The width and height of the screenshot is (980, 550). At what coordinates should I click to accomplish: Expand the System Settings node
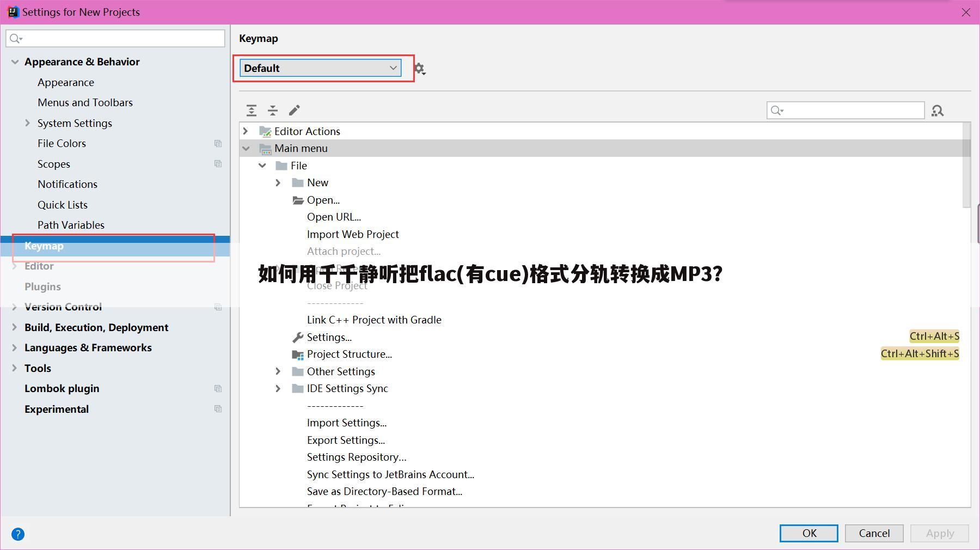coord(28,123)
